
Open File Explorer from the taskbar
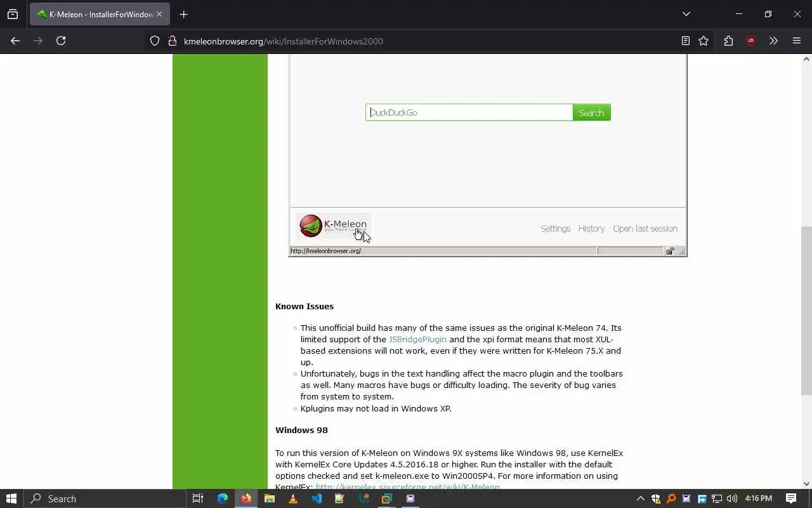(269, 498)
